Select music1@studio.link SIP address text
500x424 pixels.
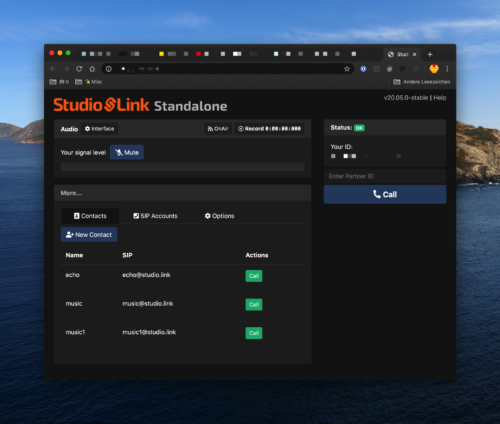149,332
